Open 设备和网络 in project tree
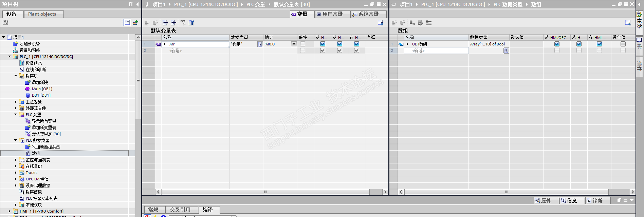The width and height of the screenshot is (644, 217). pyautogui.click(x=30, y=50)
